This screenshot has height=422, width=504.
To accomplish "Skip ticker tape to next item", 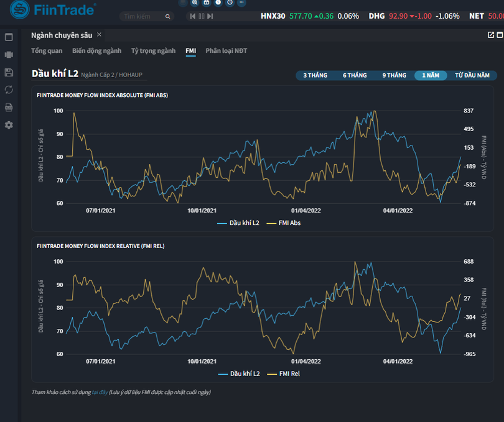I will pyautogui.click(x=210, y=16).
